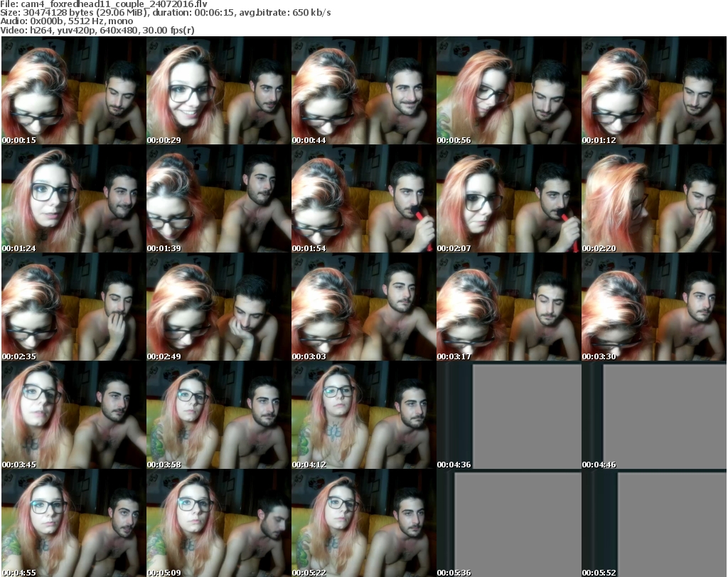Choose the thumbnail stamped 00:04:55
Viewport: 728px width, 577px height.
tap(73, 524)
